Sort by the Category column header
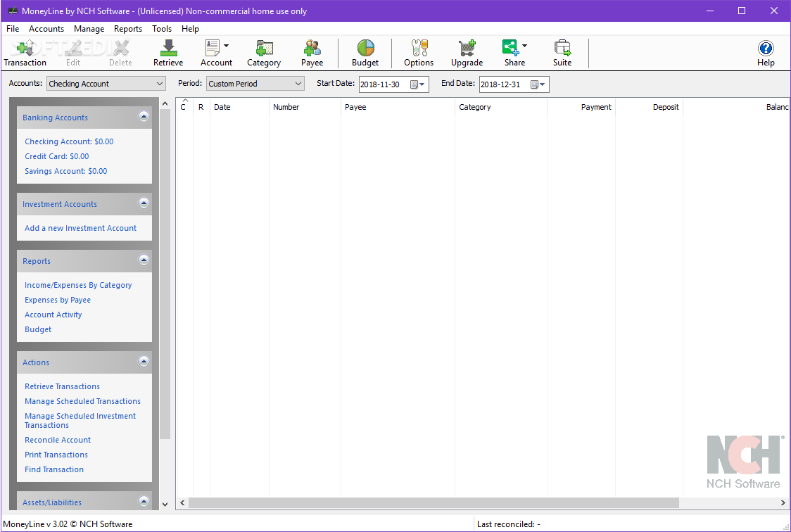Viewport: 791px width, 532px height. pos(501,107)
